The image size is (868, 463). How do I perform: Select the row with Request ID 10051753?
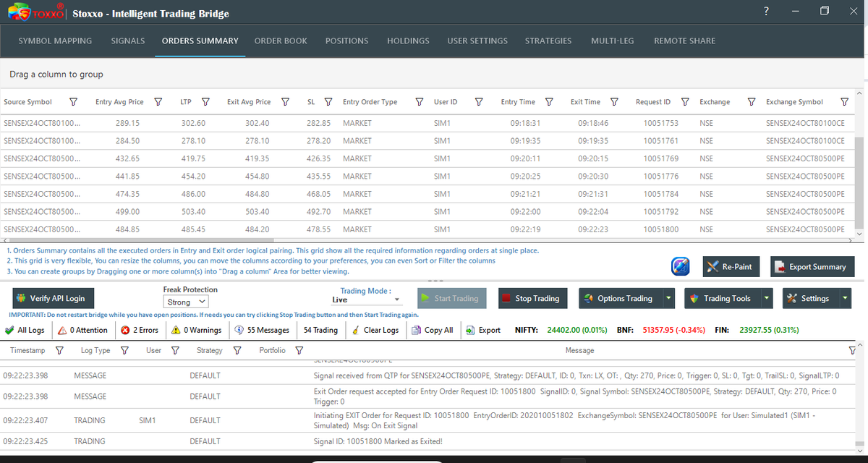427,123
